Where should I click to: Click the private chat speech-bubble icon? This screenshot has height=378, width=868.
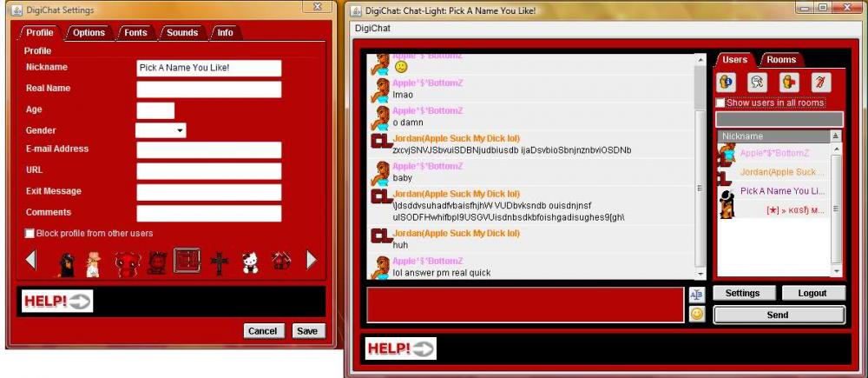[757, 83]
